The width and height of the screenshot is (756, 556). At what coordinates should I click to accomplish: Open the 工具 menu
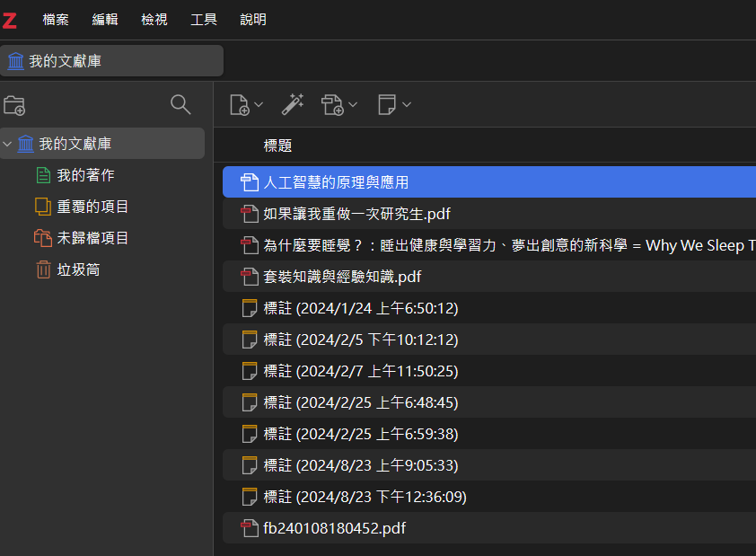click(x=204, y=19)
